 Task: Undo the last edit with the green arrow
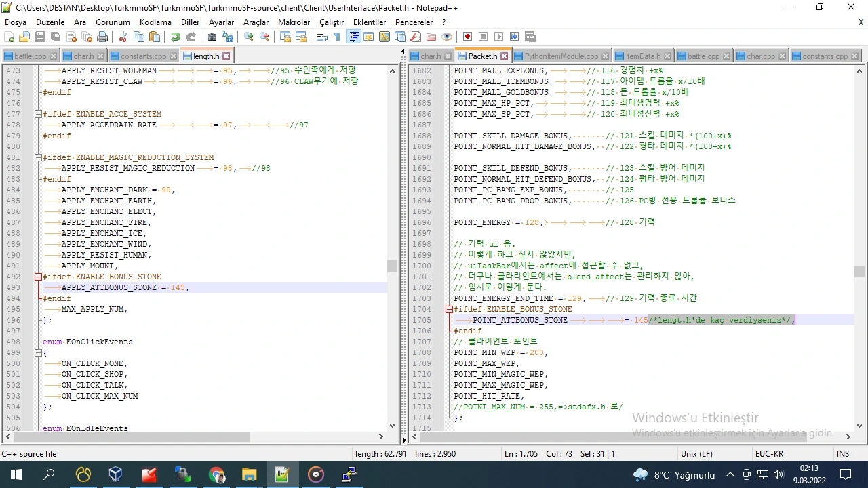[x=176, y=37]
